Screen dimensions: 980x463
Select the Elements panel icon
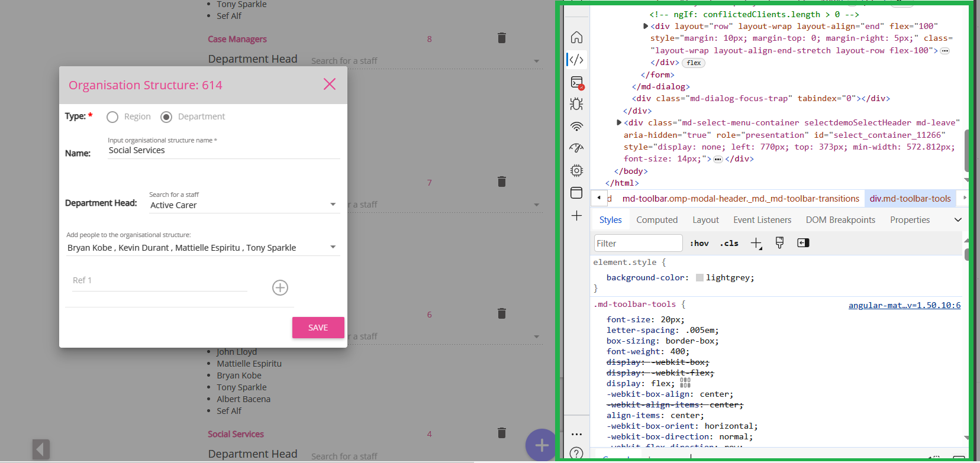(x=576, y=60)
